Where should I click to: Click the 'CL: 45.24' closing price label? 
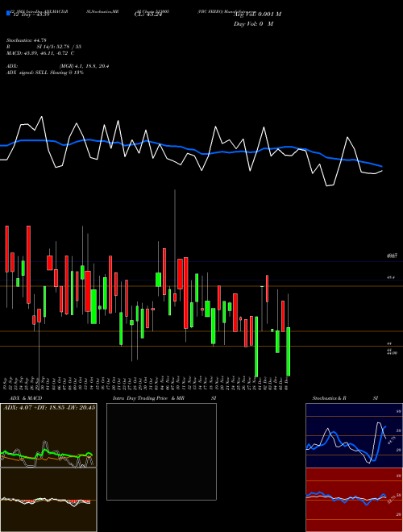(x=147, y=15)
